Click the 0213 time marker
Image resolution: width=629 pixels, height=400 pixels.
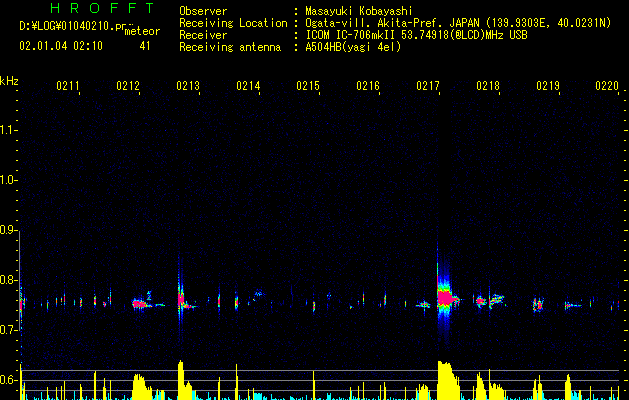188,86
